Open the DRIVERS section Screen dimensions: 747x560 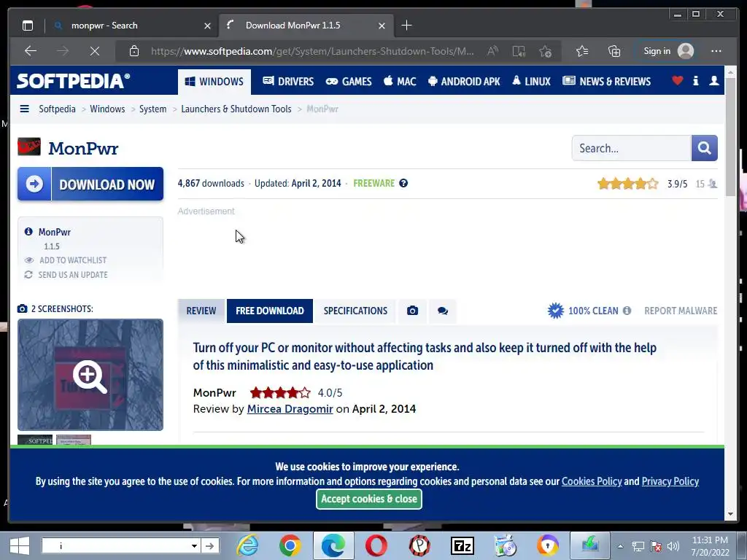(288, 82)
